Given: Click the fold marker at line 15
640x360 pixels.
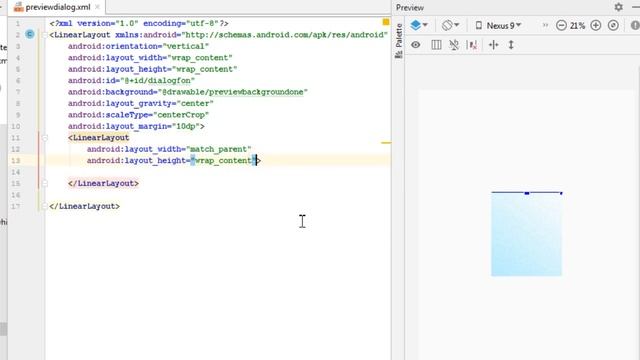Looking at the screenshot, I should pyautogui.click(x=45, y=184).
